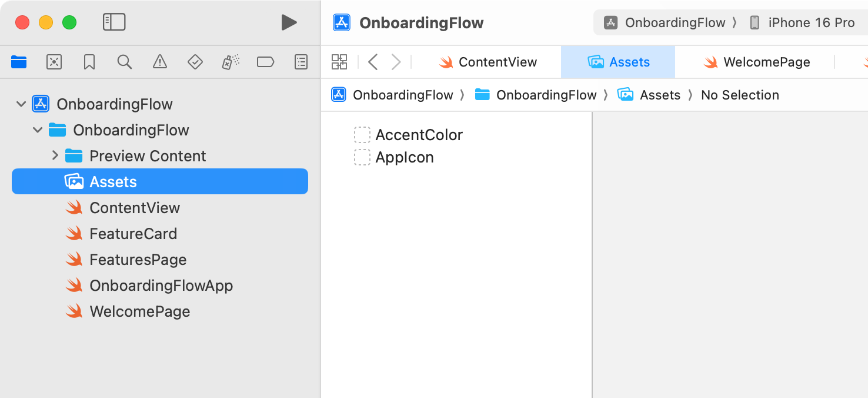Open the Breakpoint navigator icon
The height and width of the screenshot is (398, 868).
(x=265, y=62)
